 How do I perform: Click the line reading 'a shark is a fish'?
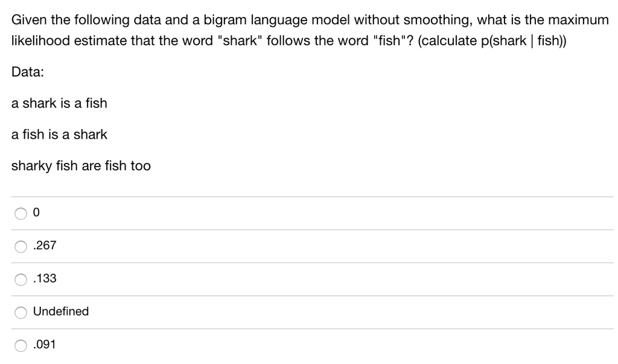tap(59, 103)
